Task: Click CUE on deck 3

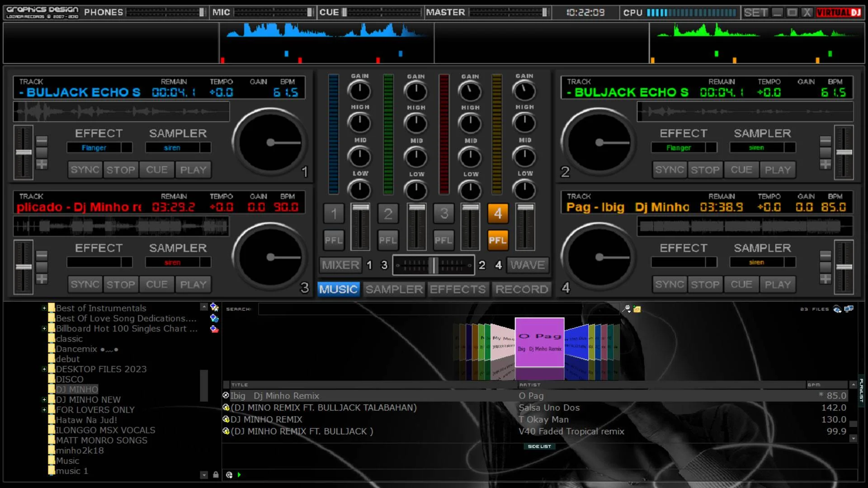Action: tap(157, 285)
